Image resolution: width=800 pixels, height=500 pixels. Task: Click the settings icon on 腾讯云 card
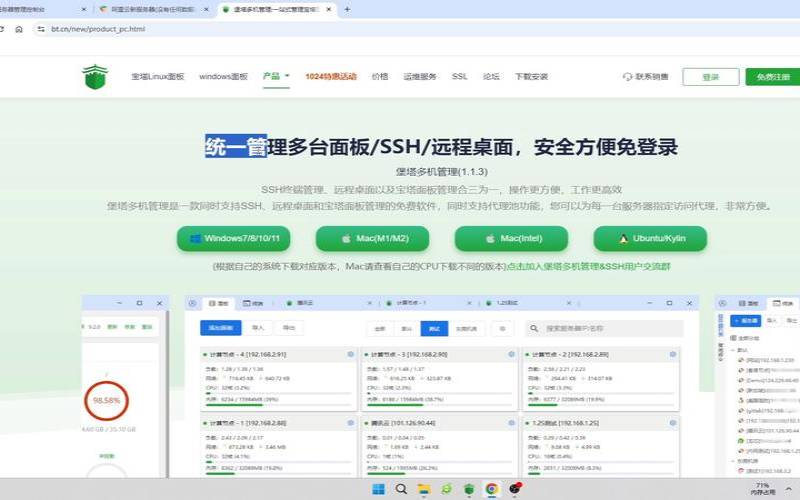(x=511, y=423)
